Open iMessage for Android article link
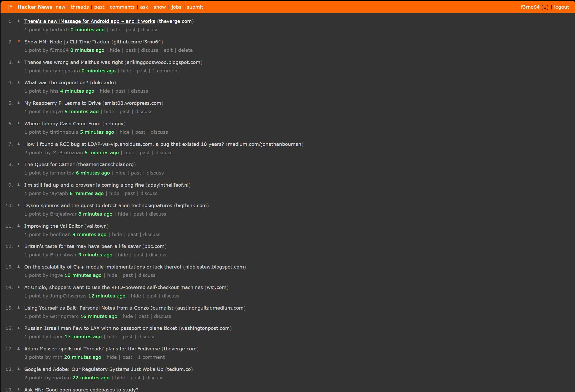This screenshot has height=392, width=575. point(90,21)
